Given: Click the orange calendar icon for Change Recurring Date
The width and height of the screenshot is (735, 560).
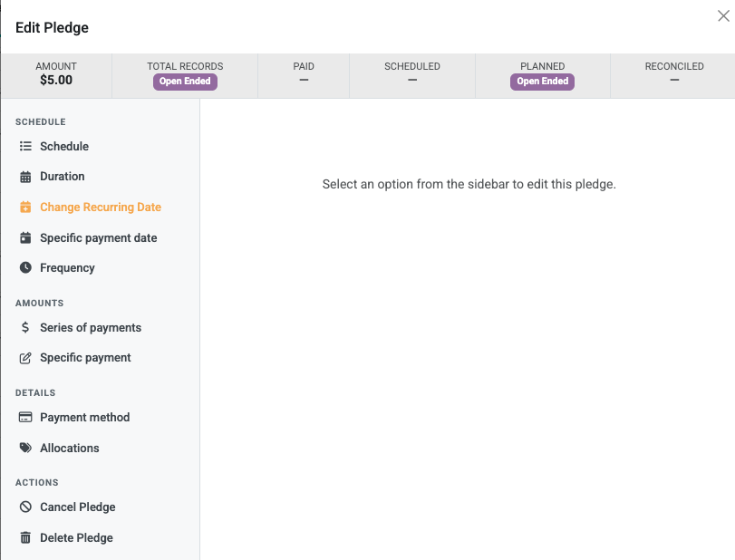Looking at the screenshot, I should coord(25,208).
